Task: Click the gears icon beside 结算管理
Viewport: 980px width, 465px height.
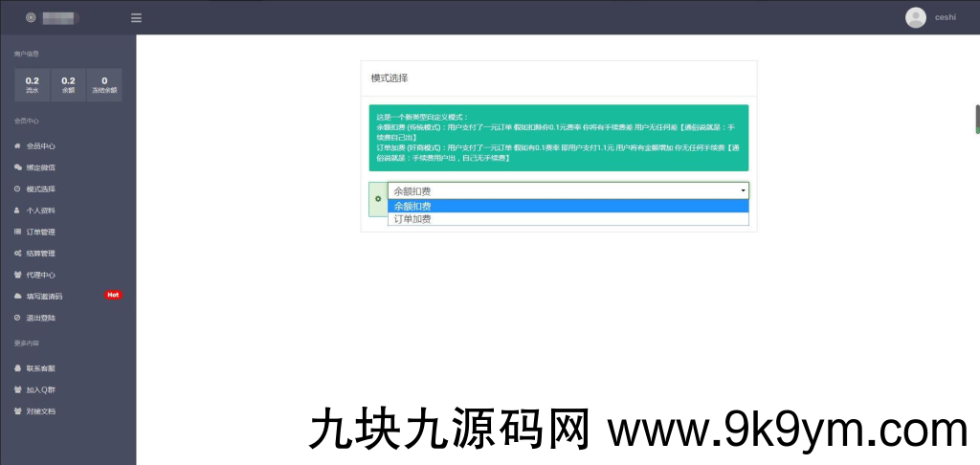Action: click(17, 254)
